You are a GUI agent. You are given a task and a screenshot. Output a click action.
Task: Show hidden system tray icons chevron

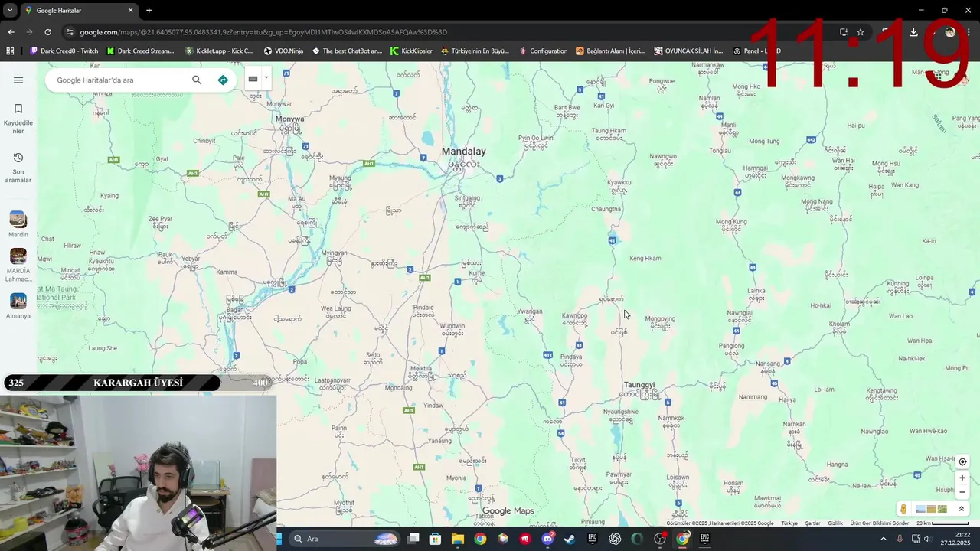point(883,539)
